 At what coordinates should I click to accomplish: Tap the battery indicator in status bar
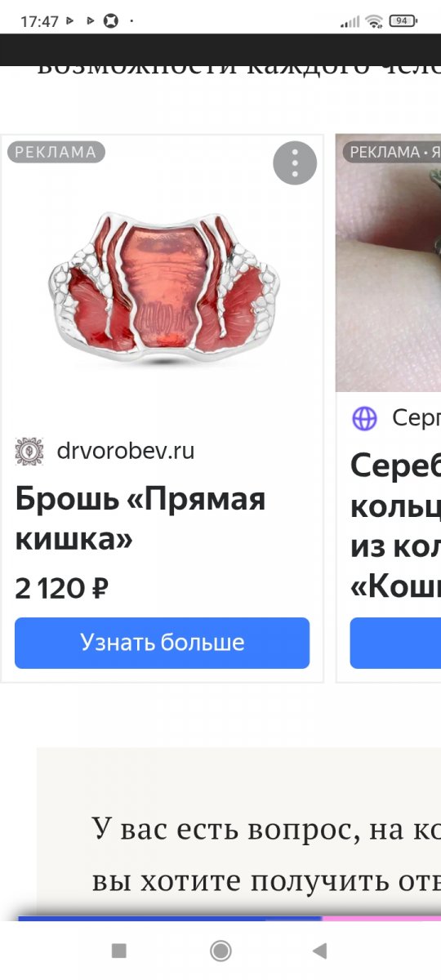402,21
